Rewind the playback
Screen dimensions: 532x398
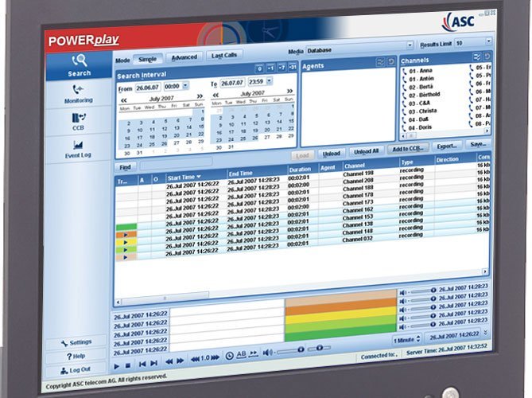pos(169,361)
